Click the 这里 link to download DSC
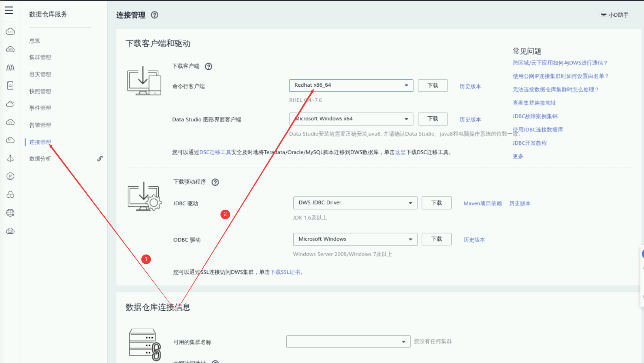This screenshot has height=363, width=644. (x=400, y=152)
